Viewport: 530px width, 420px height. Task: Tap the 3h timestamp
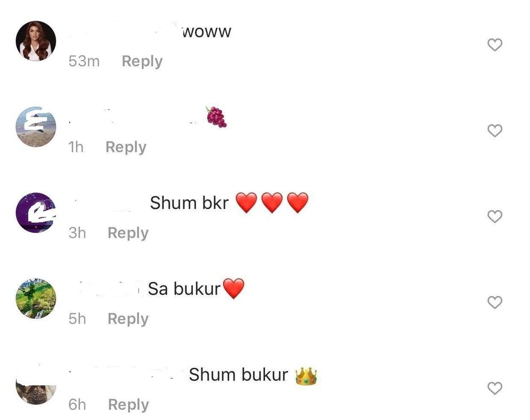(77, 233)
